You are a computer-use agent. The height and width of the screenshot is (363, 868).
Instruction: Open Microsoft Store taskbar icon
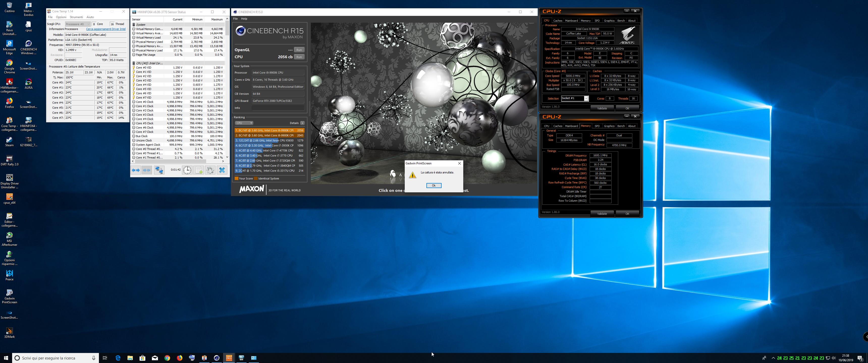pyautogui.click(x=142, y=358)
